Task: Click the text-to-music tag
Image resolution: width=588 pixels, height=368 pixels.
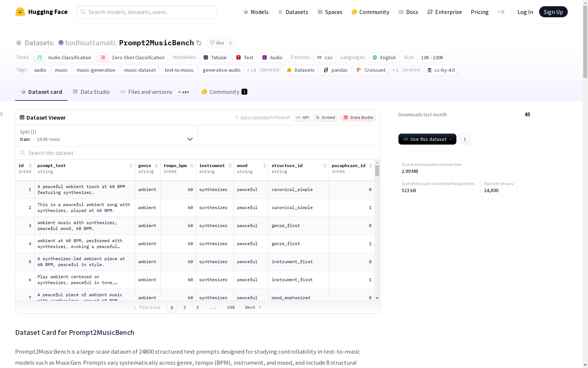Action: pyautogui.click(x=179, y=70)
